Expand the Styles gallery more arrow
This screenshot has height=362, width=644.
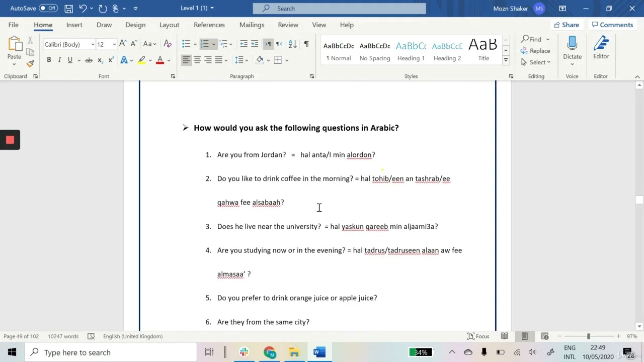pos(506,60)
